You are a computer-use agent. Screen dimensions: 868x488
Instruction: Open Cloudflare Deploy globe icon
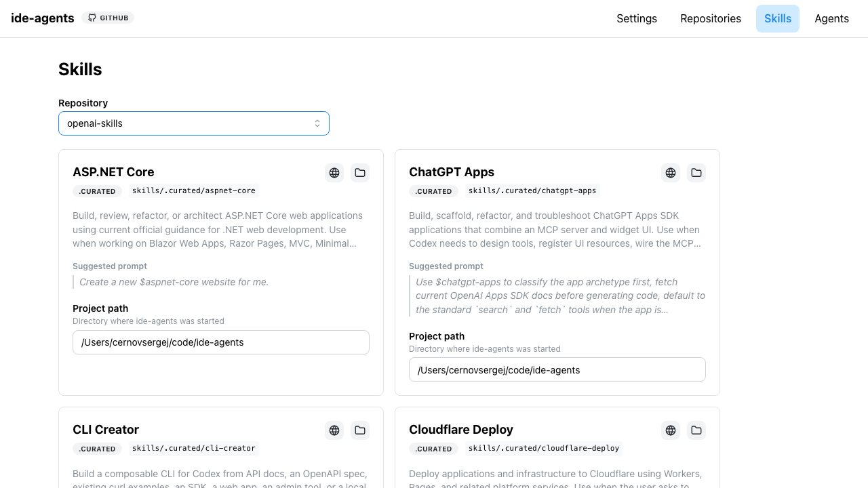point(671,430)
